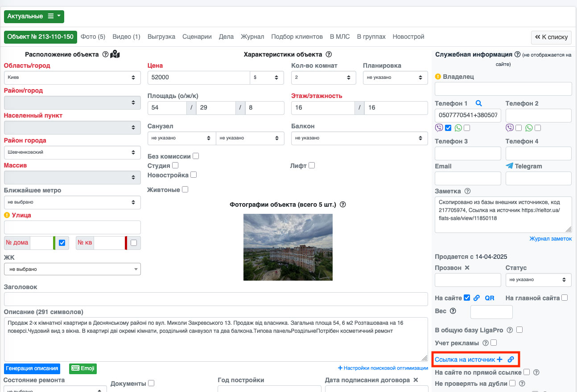Image resolution: width=577 pixels, height=392 pixels.
Task: Open map icon next to Расположение объекта
Action: [115, 54]
